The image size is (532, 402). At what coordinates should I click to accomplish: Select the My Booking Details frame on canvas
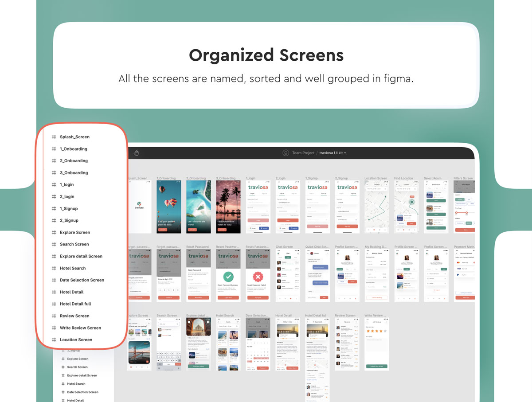(377, 276)
